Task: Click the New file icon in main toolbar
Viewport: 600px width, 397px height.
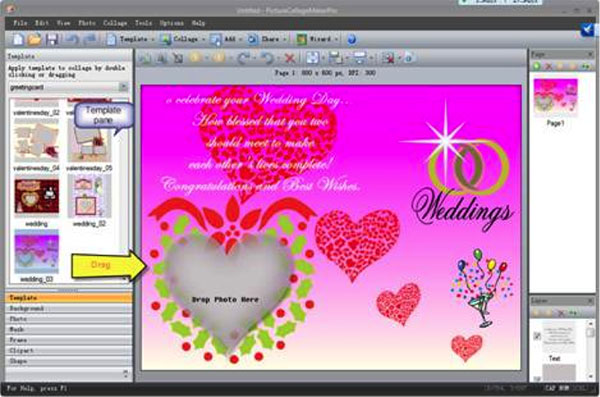Action: coord(18,39)
